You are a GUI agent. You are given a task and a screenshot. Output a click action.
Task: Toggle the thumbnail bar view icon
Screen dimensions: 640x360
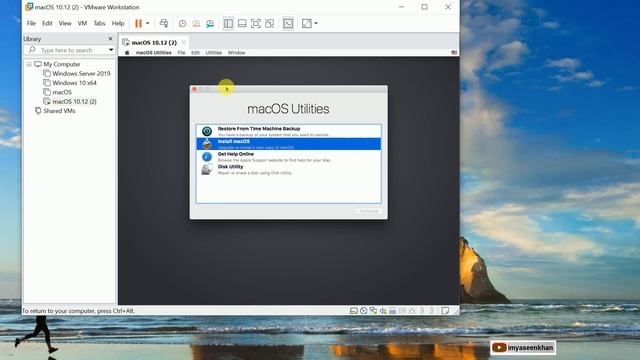[x=242, y=23]
